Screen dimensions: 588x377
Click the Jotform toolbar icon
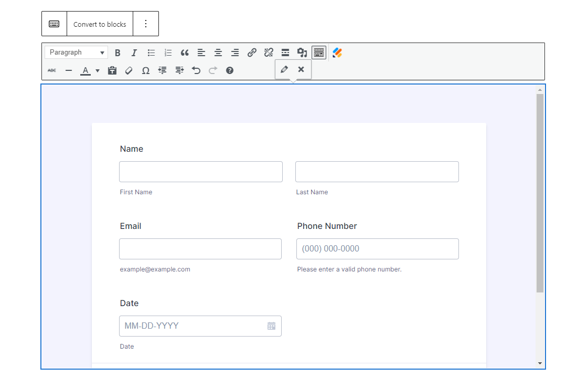coord(337,53)
